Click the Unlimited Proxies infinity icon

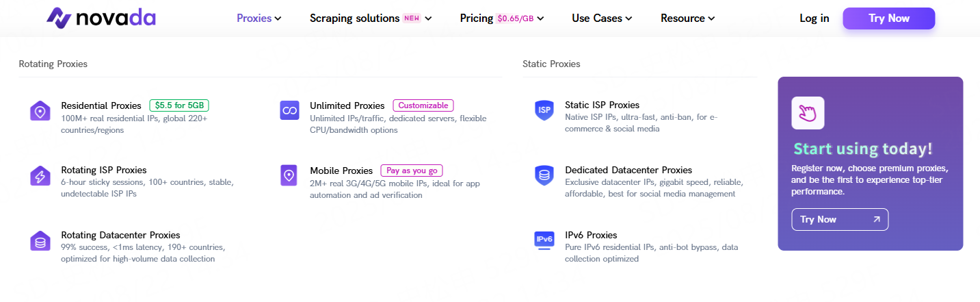(289, 111)
